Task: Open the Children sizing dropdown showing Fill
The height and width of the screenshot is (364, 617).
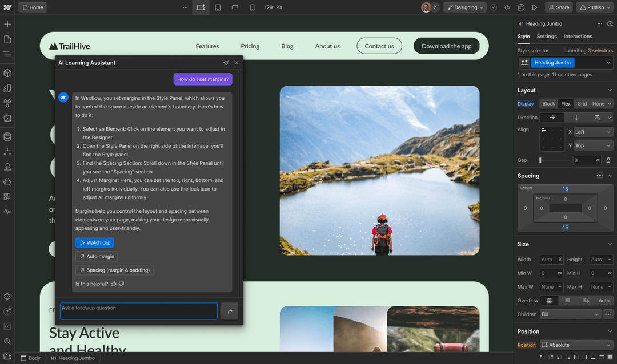Action: (570, 314)
